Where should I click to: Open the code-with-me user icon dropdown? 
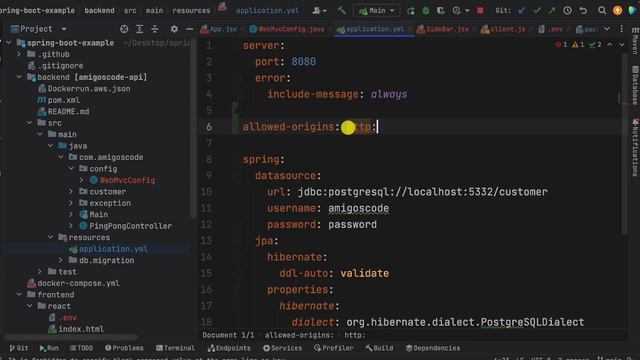tap(319, 11)
